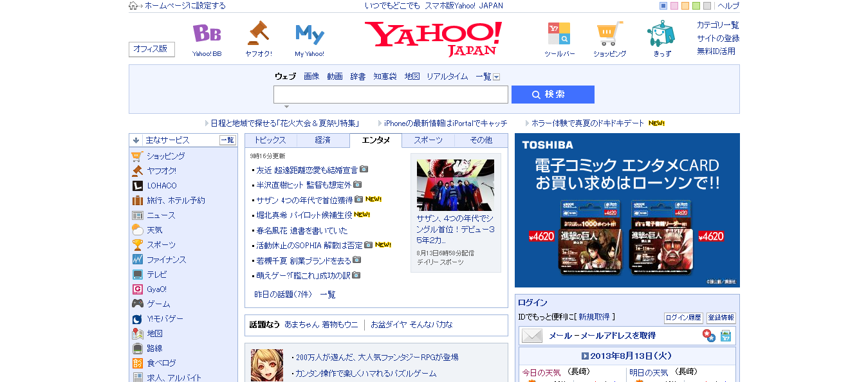
Task: Select 画像 search category
Action: pyautogui.click(x=311, y=77)
